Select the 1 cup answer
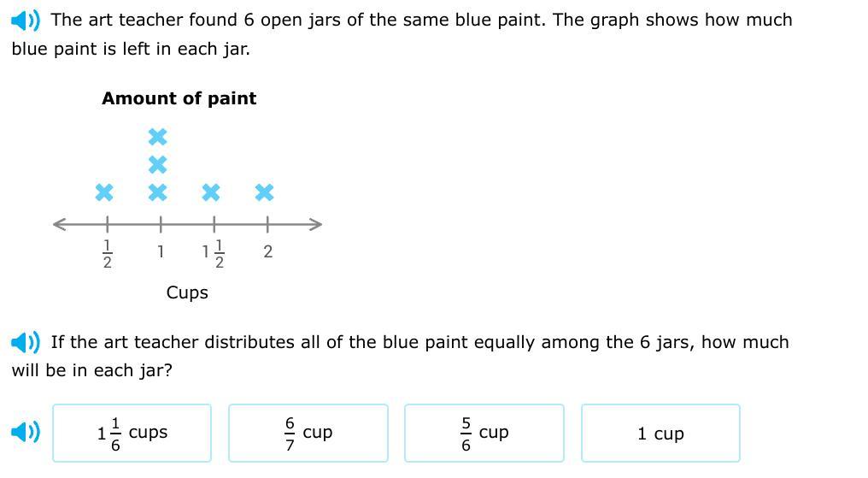The height and width of the screenshot is (478, 868). coord(660,434)
